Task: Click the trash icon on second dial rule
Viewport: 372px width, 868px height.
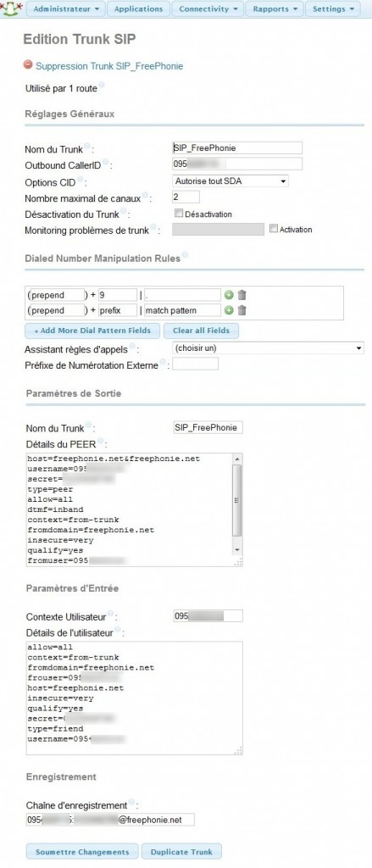Action: click(242, 310)
